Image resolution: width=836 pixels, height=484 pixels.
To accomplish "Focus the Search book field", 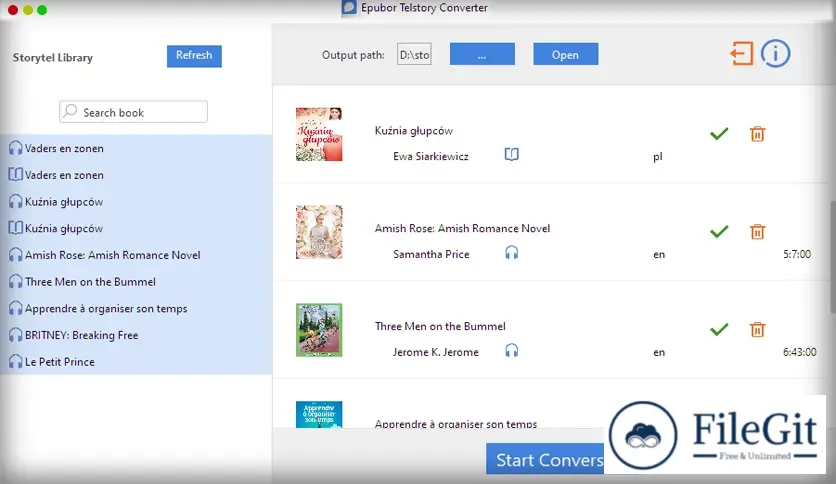I will pyautogui.click(x=133, y=112).
